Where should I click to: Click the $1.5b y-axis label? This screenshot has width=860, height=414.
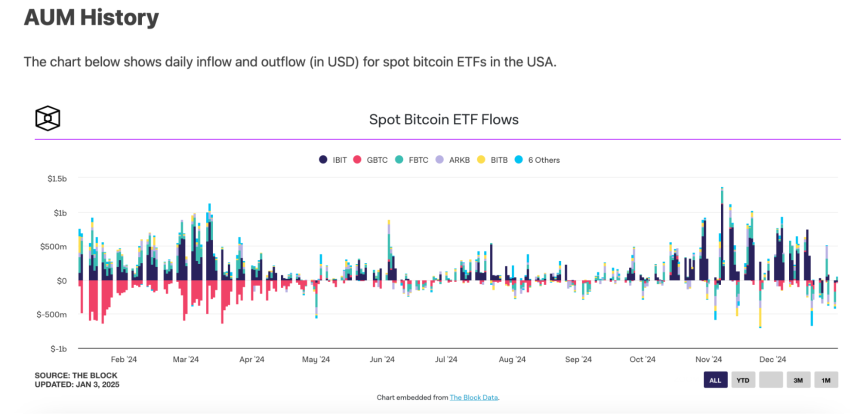(55, 179)
